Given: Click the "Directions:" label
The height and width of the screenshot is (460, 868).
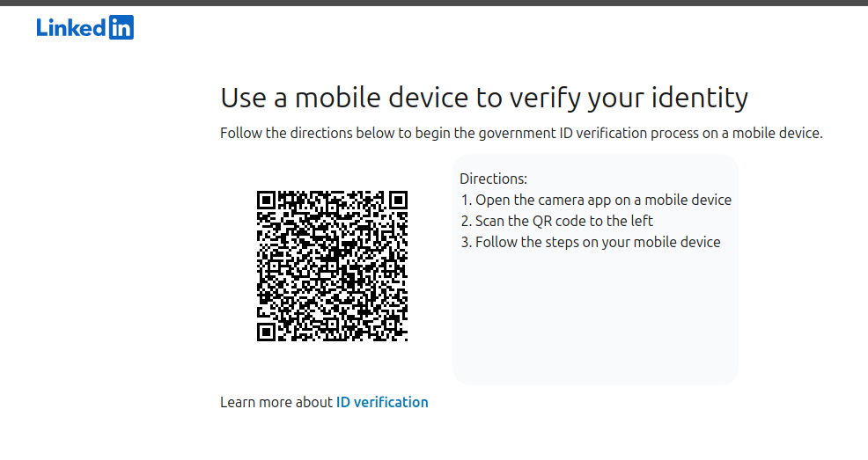Looking at the screenshot, I should coord(493,179).
